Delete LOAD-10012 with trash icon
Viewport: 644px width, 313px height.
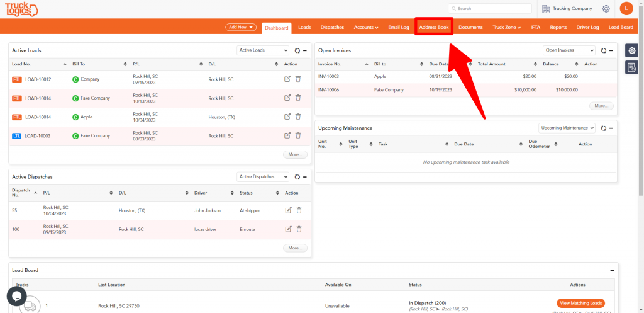point(298,79)
